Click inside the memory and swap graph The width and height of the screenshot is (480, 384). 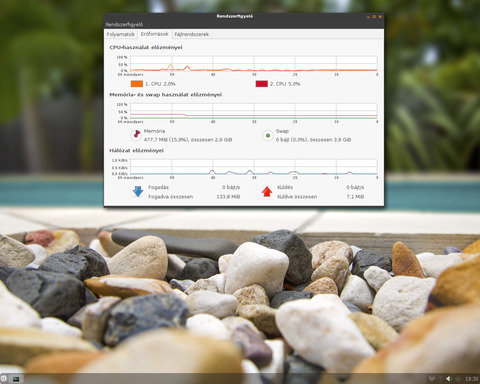[x=254, y=111]
